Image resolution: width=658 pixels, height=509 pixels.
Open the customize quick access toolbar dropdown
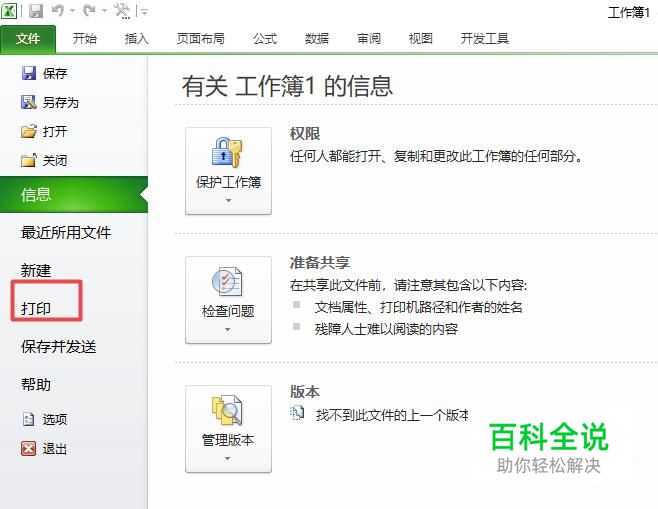coord(144,12)
